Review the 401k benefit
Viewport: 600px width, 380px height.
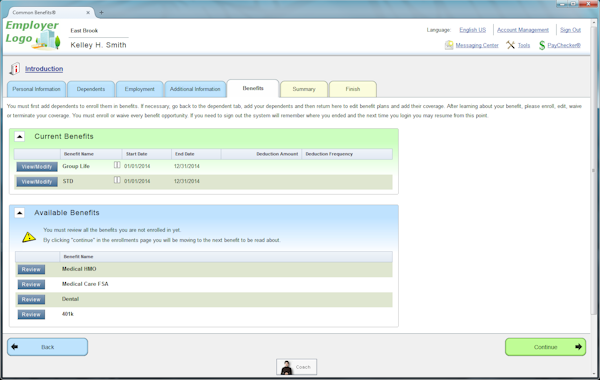point(31,315)
